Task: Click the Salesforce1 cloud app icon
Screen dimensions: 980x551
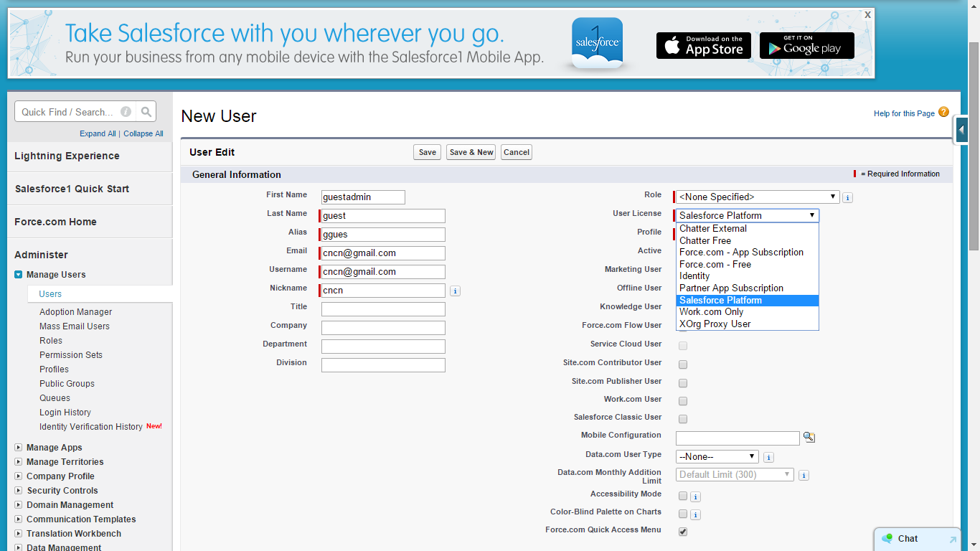Action: (x=597, y=44)
